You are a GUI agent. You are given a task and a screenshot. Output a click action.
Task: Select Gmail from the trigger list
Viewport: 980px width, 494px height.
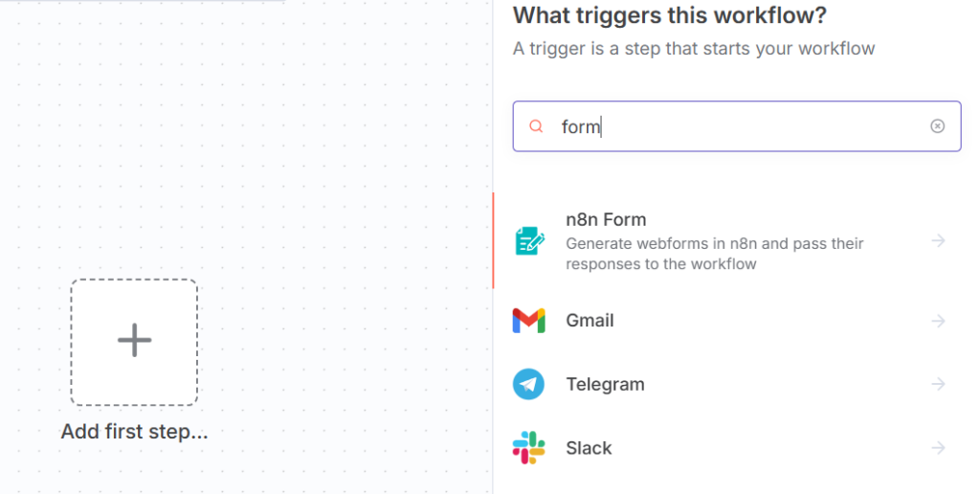pos(590,321)
